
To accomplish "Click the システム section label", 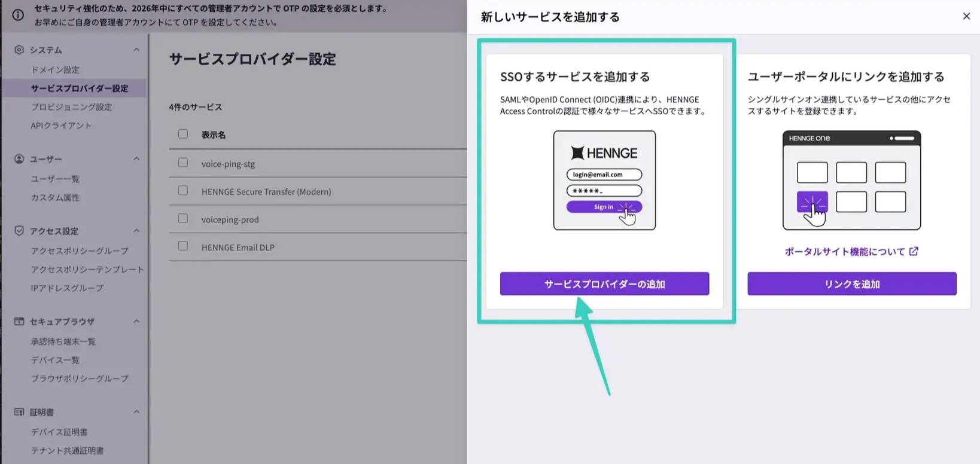I will [45, 50].
